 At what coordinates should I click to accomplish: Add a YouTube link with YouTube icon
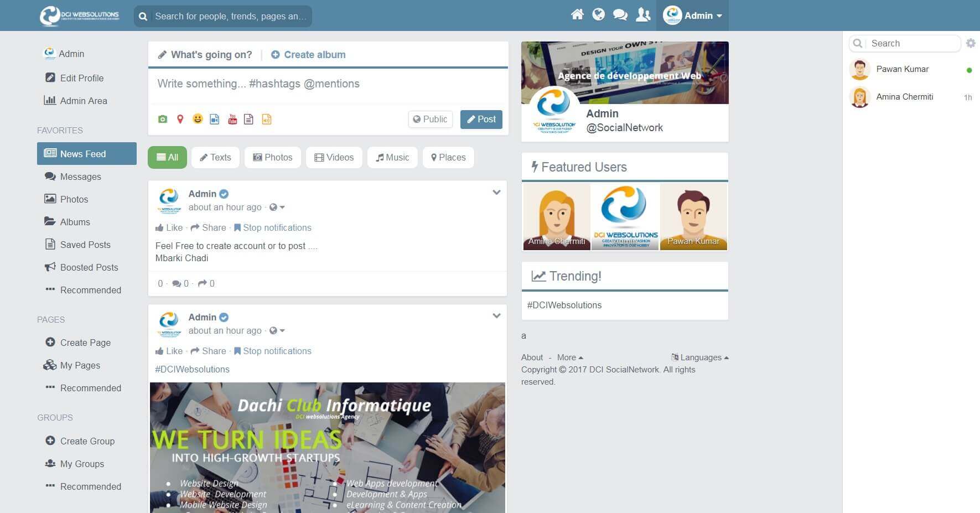point(232,119)
